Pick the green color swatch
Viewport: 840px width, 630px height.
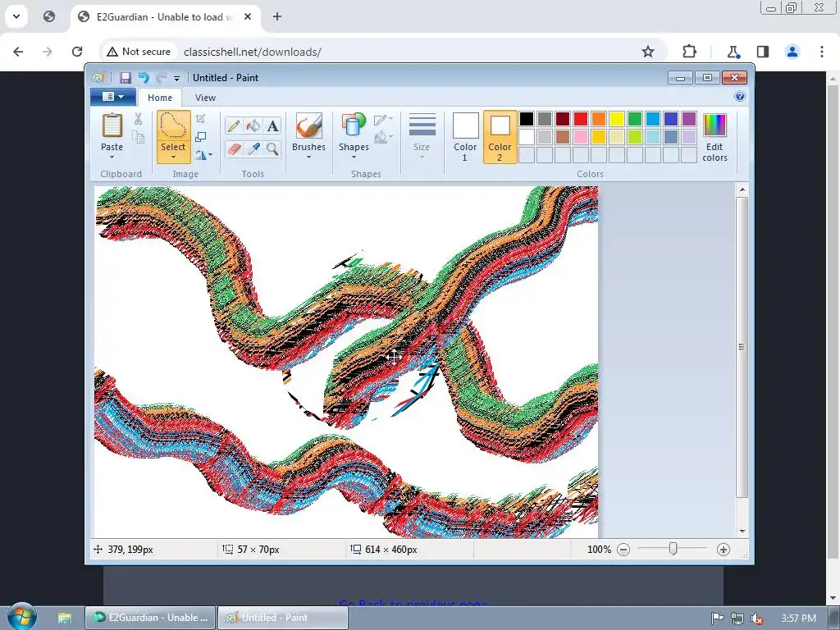(x=635, y=119)
